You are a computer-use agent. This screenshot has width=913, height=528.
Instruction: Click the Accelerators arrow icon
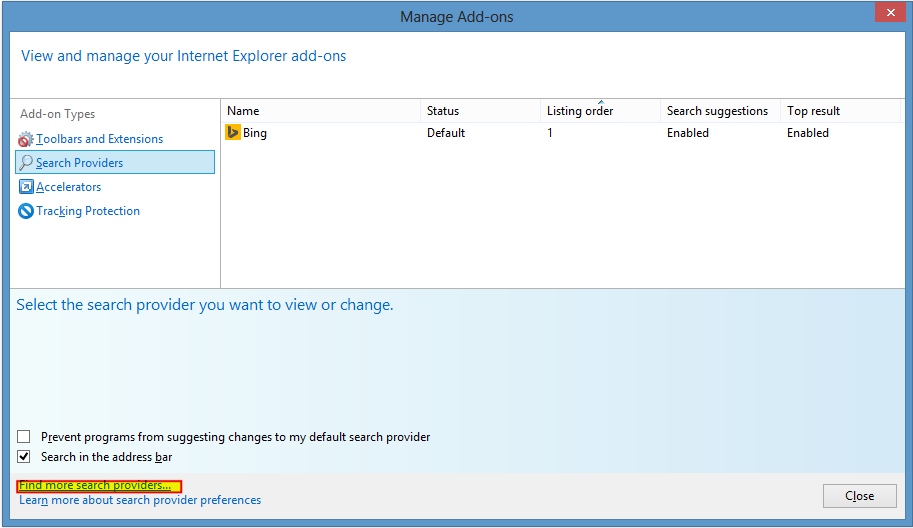point(26,187)
